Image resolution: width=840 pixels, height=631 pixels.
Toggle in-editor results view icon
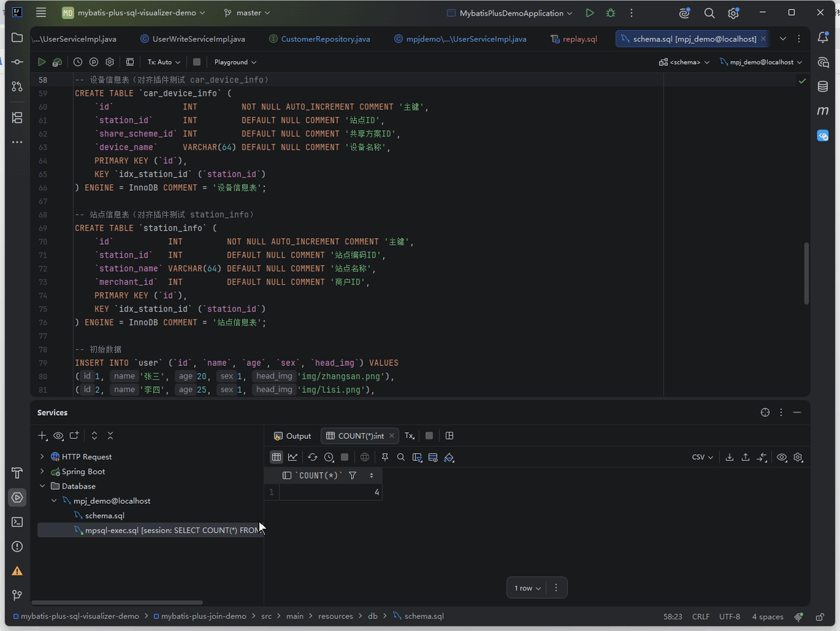coord(130,62)
